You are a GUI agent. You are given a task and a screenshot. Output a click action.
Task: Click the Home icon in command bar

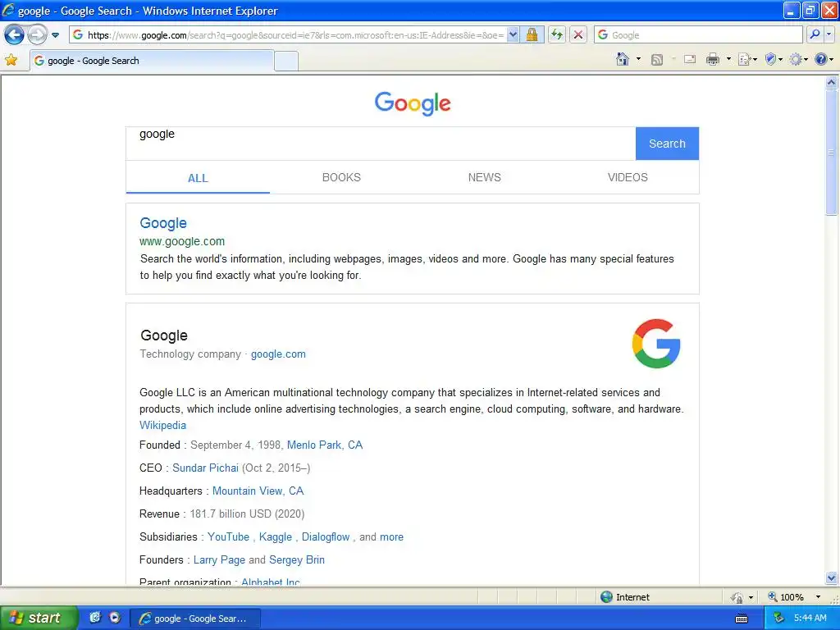623,59
